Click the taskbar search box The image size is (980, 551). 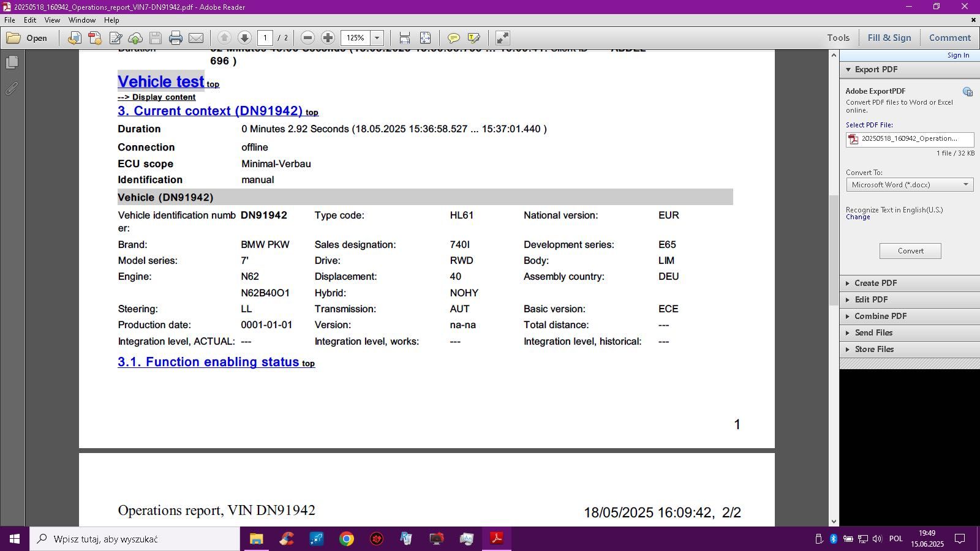pyautogui.click(x=135, y=539)
